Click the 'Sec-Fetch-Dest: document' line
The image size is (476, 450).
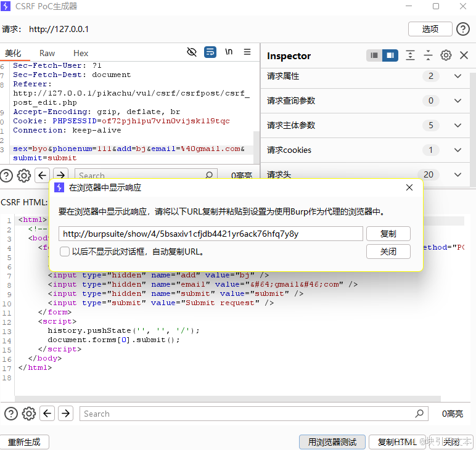point(72,75)
